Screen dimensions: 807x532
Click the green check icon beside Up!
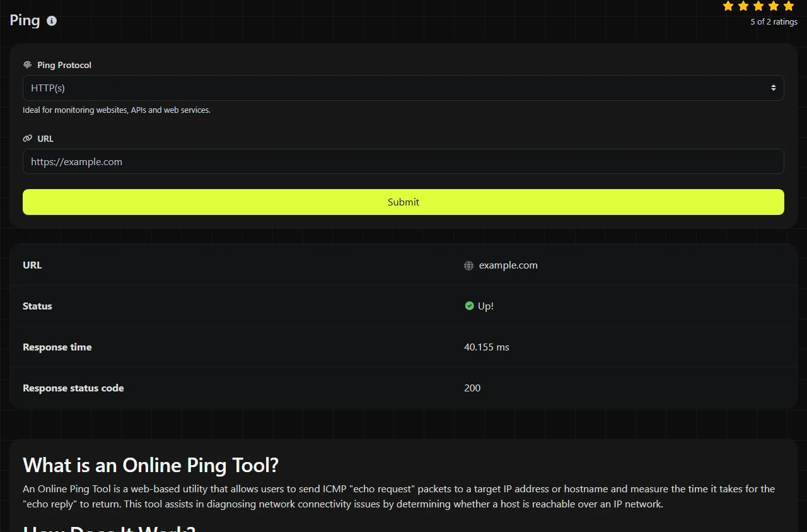[469, 306]
